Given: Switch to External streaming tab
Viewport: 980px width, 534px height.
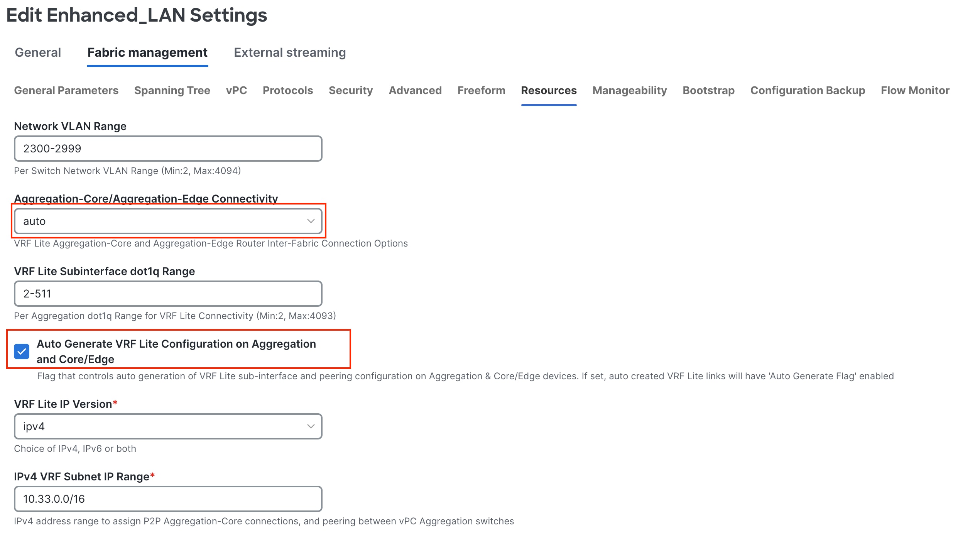Looking at the screenshot, I should [x=289, y=52].
